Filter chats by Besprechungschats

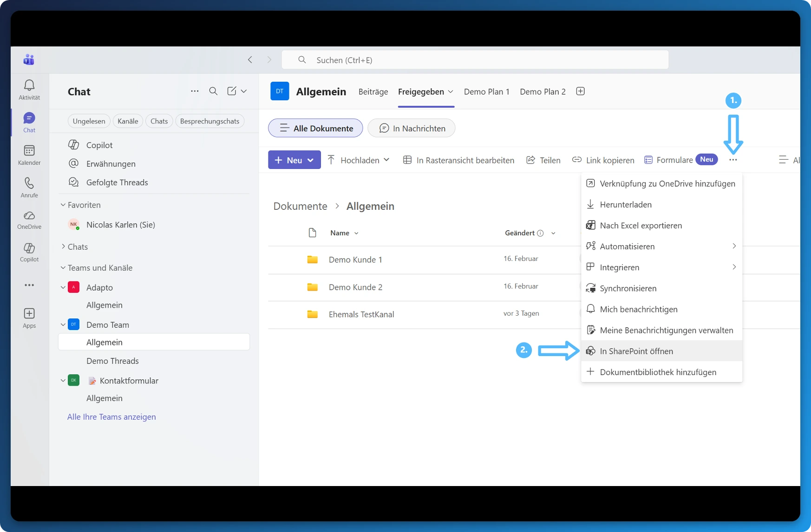(x=209, y=121)
